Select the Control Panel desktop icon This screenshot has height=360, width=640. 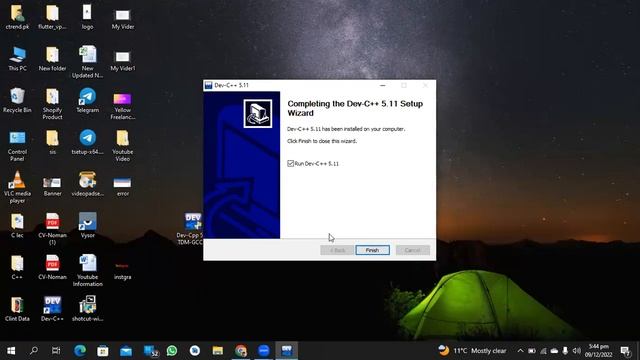(17, 146)
